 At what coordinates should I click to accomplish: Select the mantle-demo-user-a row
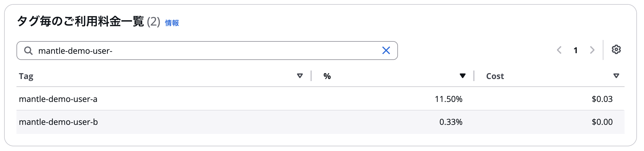coord(320,99)
